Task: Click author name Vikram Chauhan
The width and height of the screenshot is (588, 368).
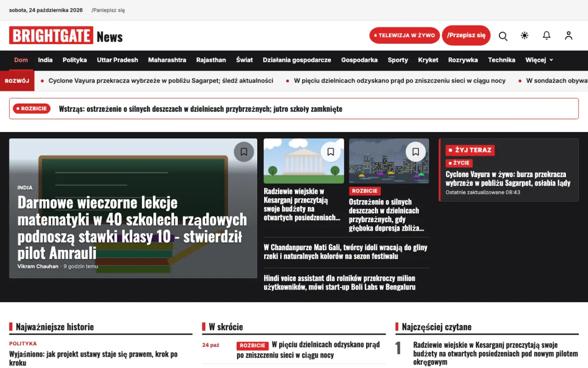Action: coord(38,266)
